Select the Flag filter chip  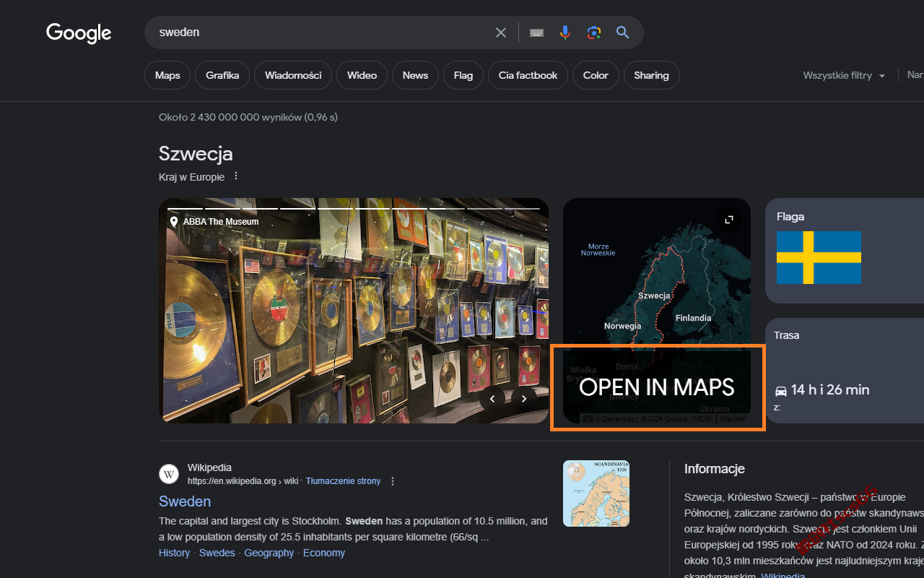[x=463, y=75]
